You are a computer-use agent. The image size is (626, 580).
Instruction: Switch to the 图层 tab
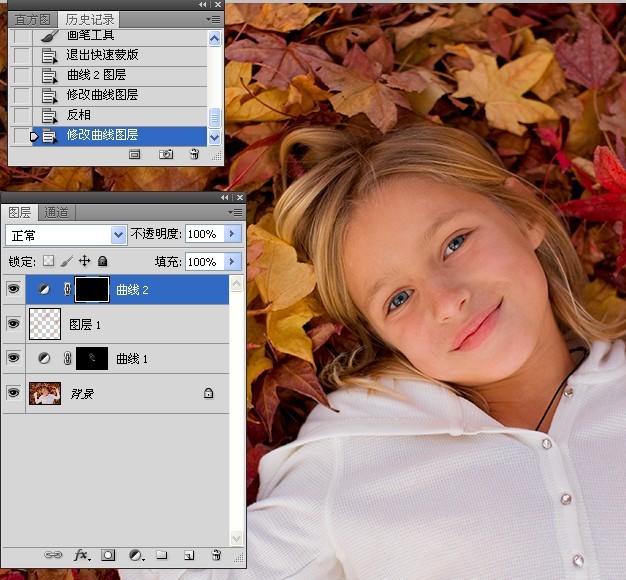tap(19, 212)
